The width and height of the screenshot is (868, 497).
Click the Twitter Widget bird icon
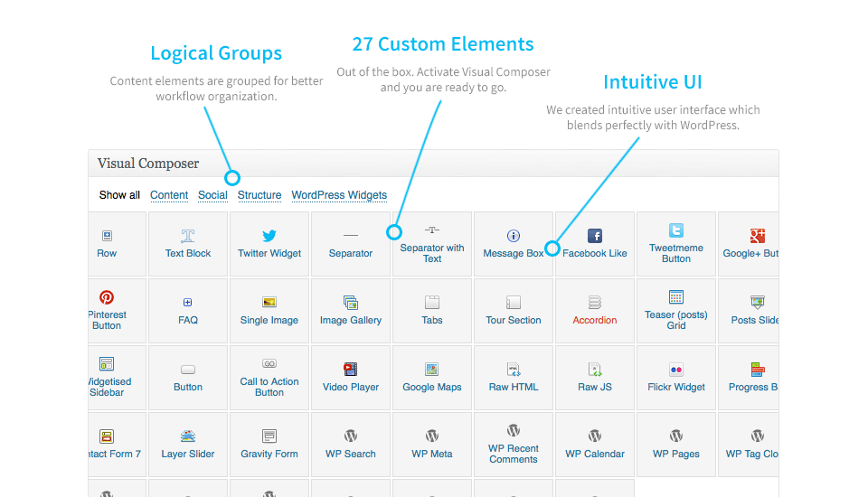click(269, 236)
